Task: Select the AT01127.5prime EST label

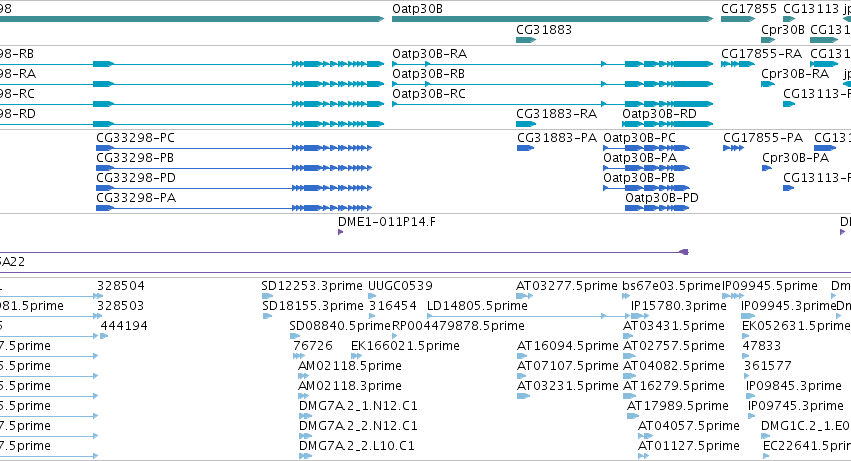Action: click(x=688, y=447)
